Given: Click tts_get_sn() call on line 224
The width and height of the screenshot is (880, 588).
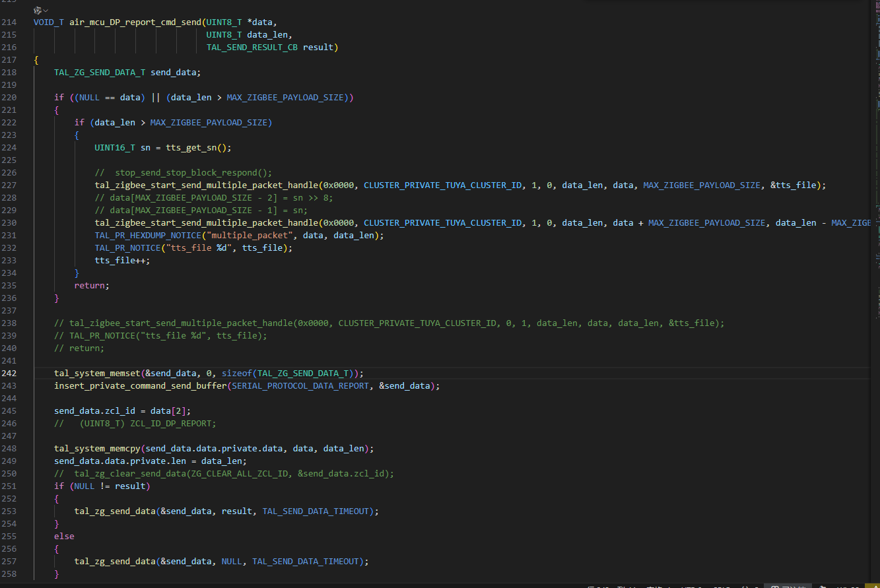Looking at the screenshot, I should click(x=196, y=148).
